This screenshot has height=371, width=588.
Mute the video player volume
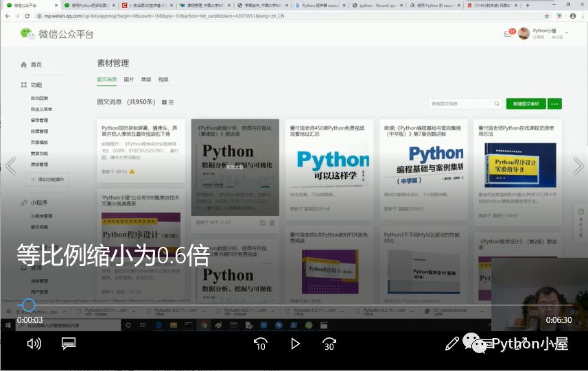click(34, 344)
